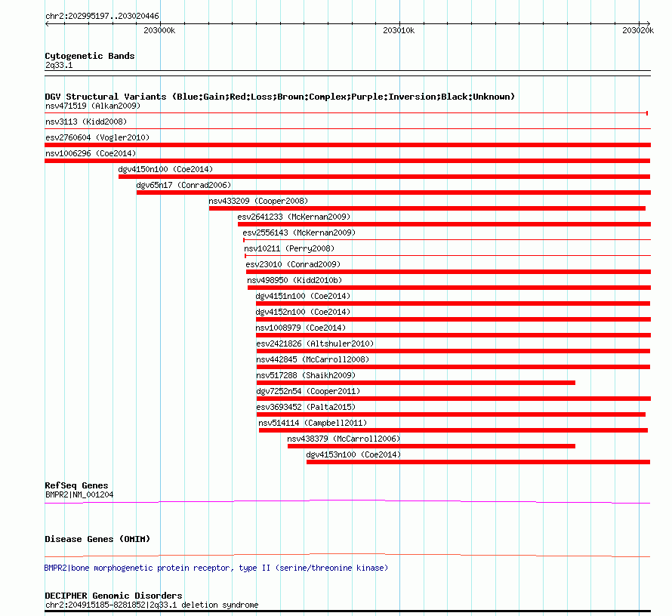Click the 2q33.1 cytogenetic band label
Image resolution: width=672 pixels, height=616 pixels.
59,65
